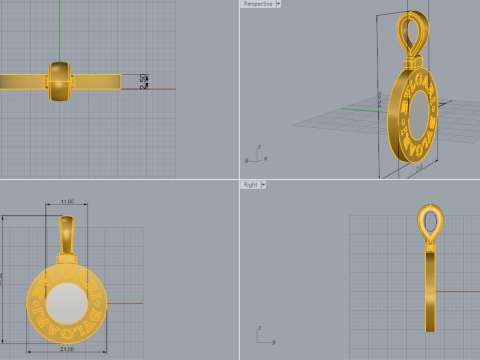Click the Right viewport title label
Image resolution: width=480 pixels, height=360 pixels.
[250, 185]
